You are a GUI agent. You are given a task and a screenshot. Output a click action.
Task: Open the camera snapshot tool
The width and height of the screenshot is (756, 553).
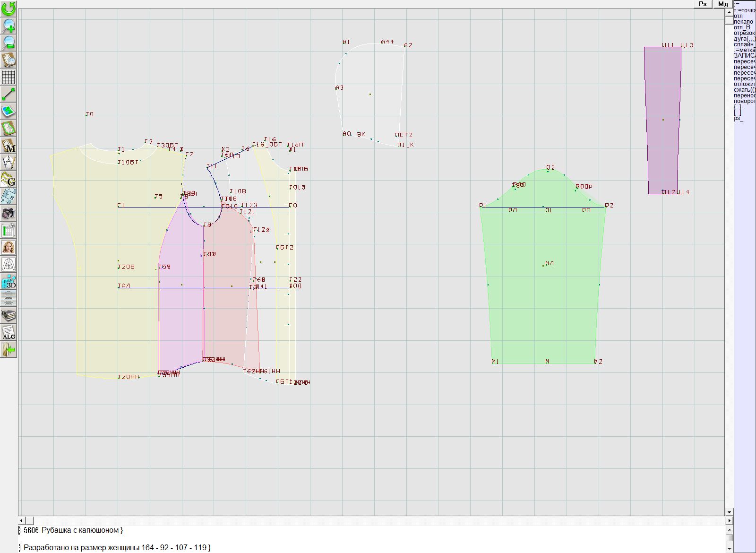tap(9, 213)
